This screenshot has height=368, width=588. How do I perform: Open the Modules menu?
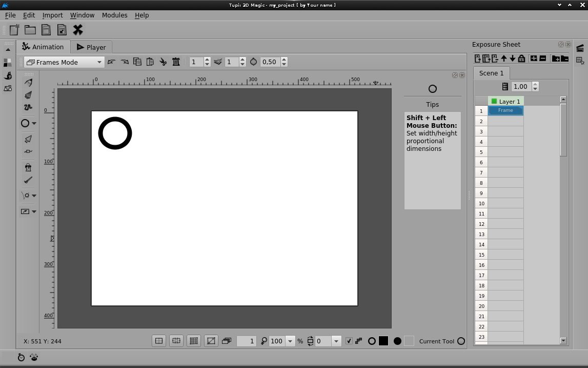pyautogui.click(x=114, y=15)
